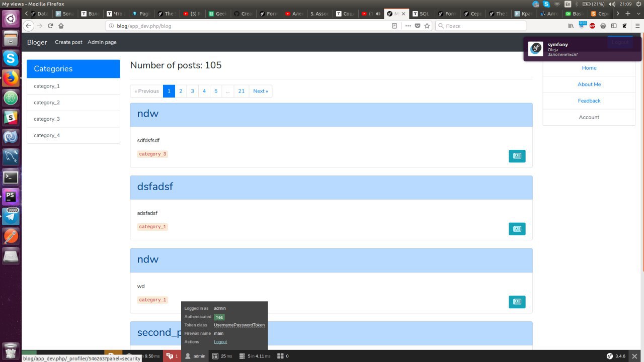Viewport: 644px width, 362px height.
Task: Open the page actions three-dot menu
Action: pyautogui.click(x=408, y=26)
